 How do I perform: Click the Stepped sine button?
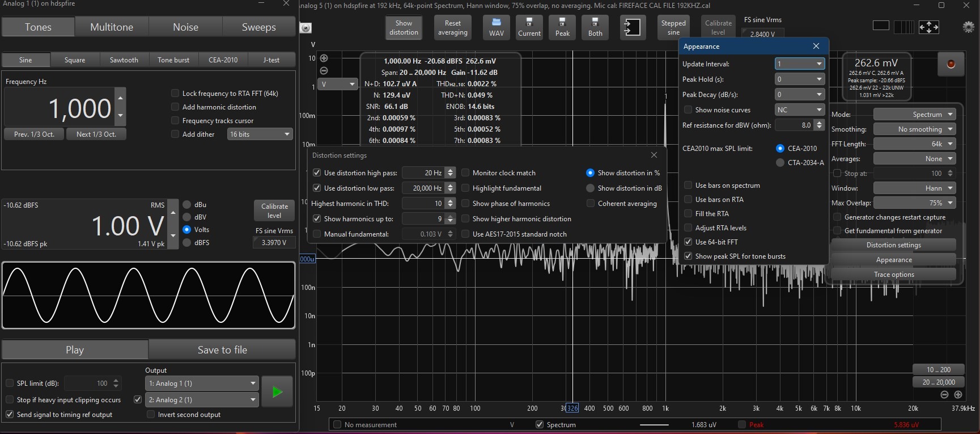pyautogui.click(x=673, y=27)
